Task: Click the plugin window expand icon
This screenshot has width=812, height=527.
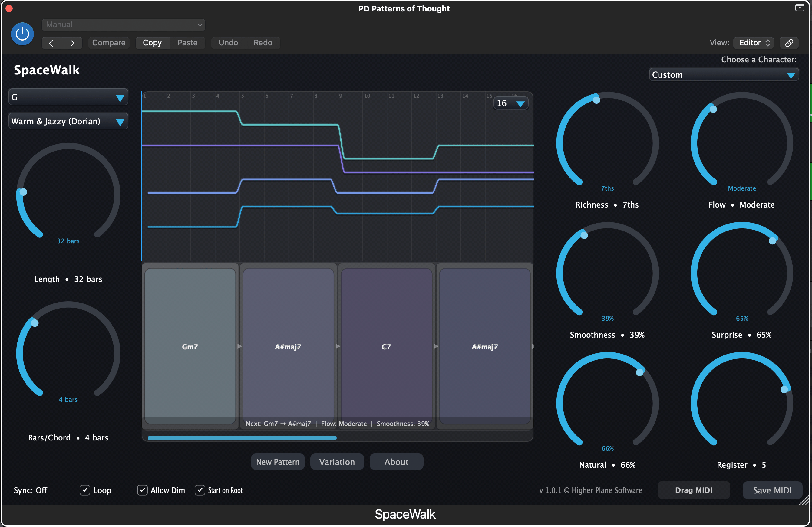Action: coord(799,8)
